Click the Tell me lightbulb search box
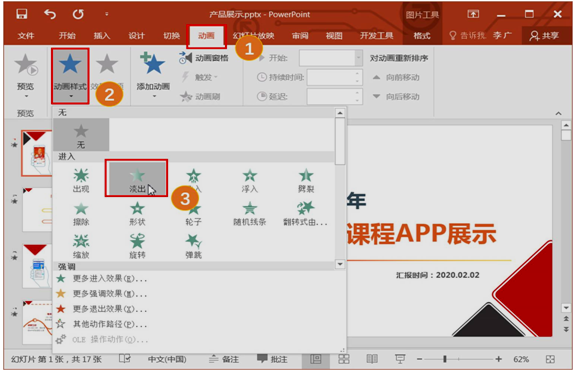Screen dimensions: 574x371 (x=467, y=36)
